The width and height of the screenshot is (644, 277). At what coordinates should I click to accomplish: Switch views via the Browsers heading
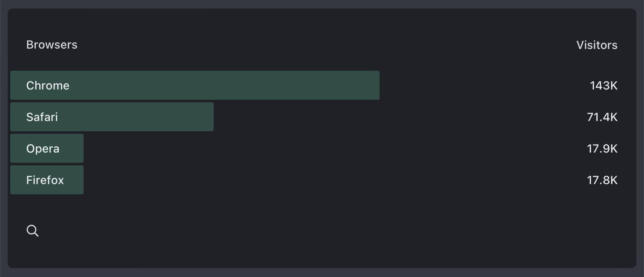click(x=52, y=44)
